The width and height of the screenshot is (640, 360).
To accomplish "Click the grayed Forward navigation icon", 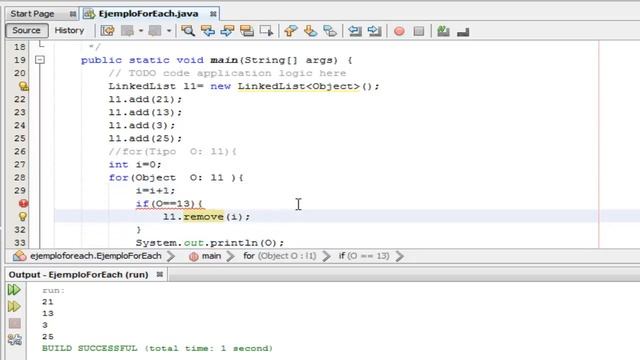I will click(155, 31).
